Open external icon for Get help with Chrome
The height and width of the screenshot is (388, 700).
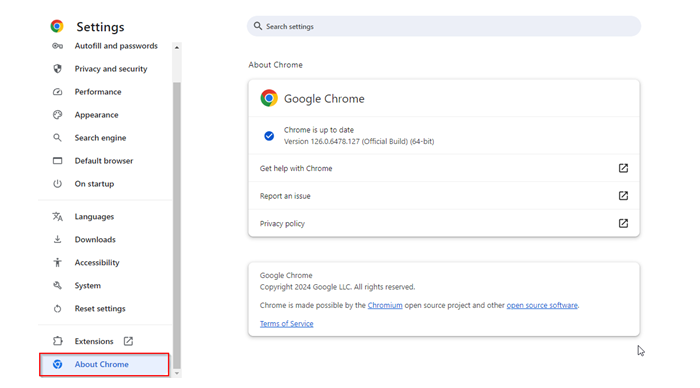623,168
